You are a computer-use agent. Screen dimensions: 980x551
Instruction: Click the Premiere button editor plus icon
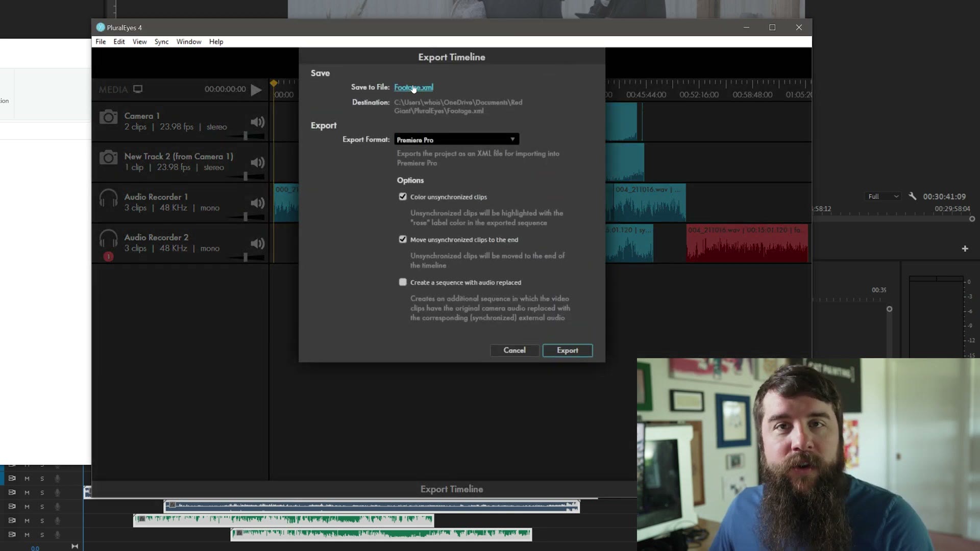point(965,248)
